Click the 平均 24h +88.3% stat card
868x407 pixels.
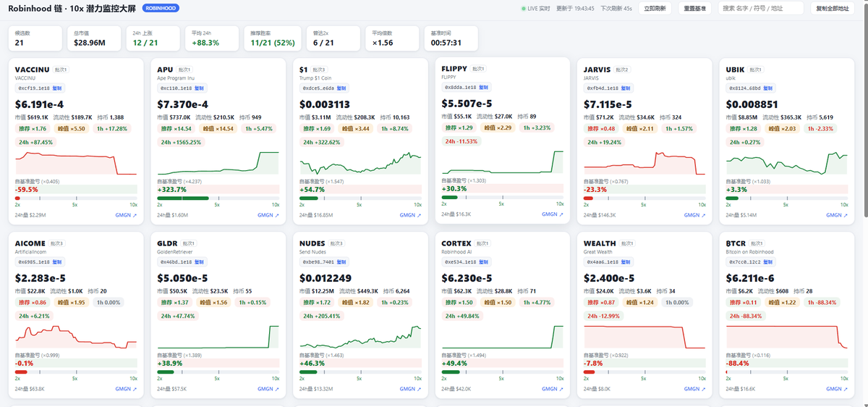tap(212, 38)
